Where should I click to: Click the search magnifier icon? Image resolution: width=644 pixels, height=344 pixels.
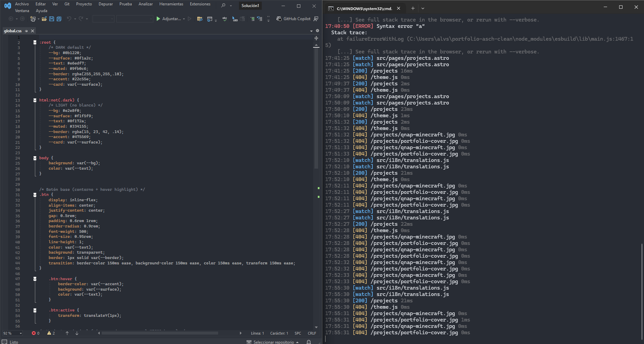tap(223, 5)
